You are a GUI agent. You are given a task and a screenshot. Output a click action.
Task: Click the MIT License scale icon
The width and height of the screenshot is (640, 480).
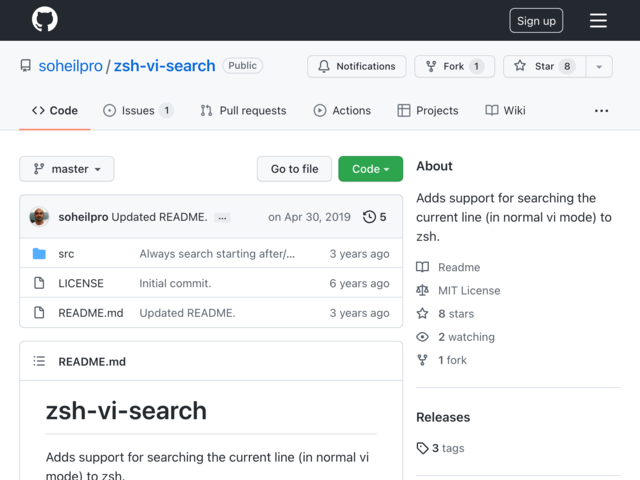point(422,290)
